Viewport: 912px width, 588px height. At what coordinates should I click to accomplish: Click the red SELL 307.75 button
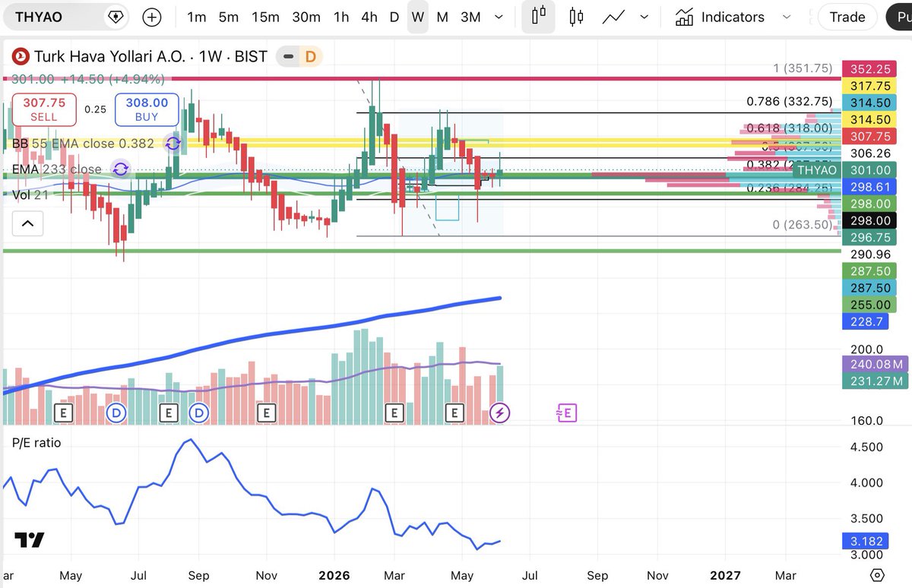pos(43,109)
